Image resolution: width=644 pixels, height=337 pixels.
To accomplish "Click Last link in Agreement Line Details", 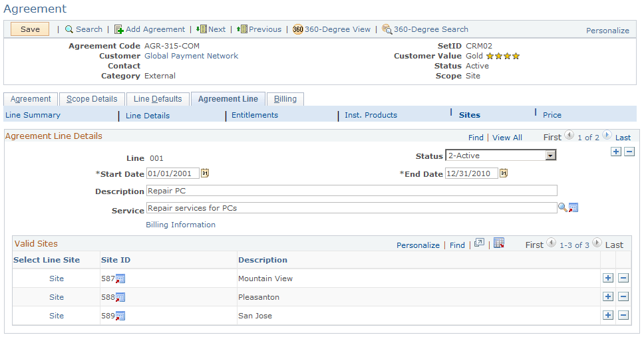I will [x=623, y=138].
